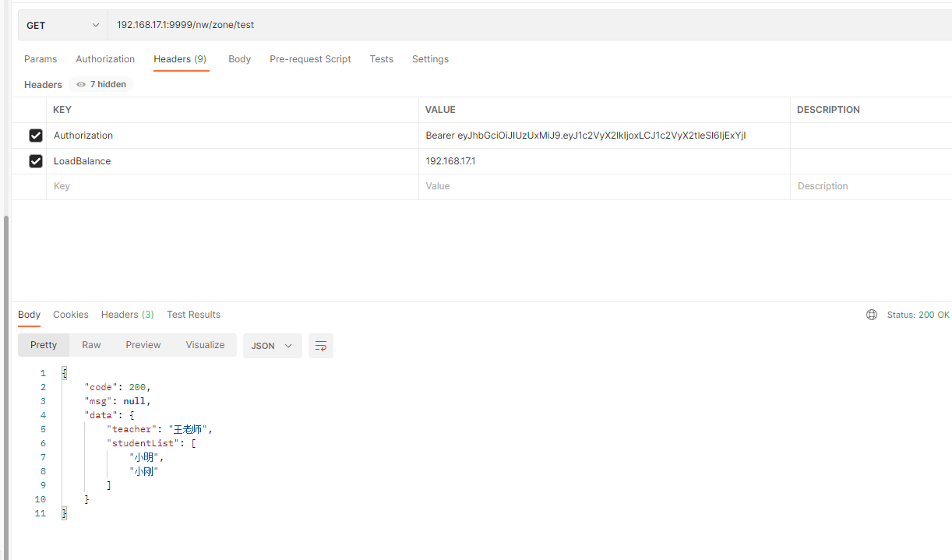Click the left vertical scrollbar

tap(7, 382)
